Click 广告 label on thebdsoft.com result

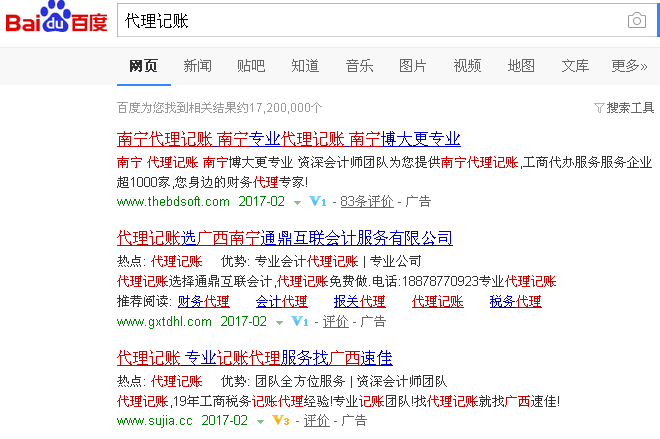tap(418, 202)
